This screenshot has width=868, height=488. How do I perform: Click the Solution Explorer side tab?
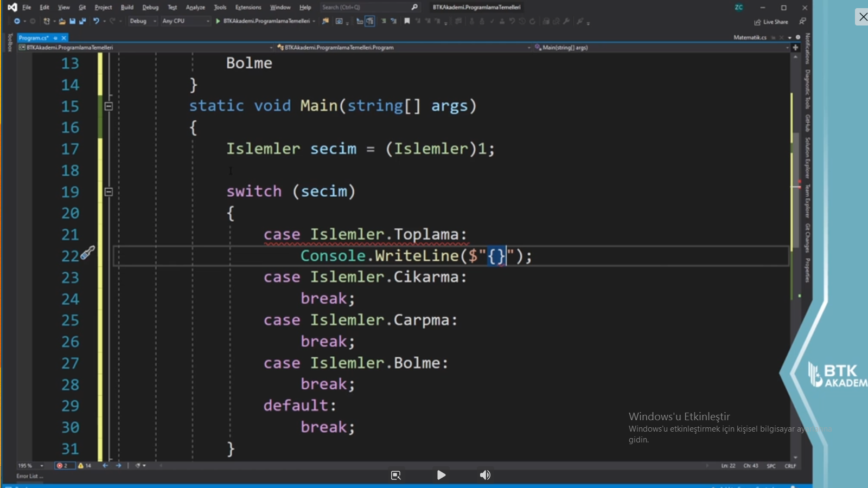pos(807,157)
